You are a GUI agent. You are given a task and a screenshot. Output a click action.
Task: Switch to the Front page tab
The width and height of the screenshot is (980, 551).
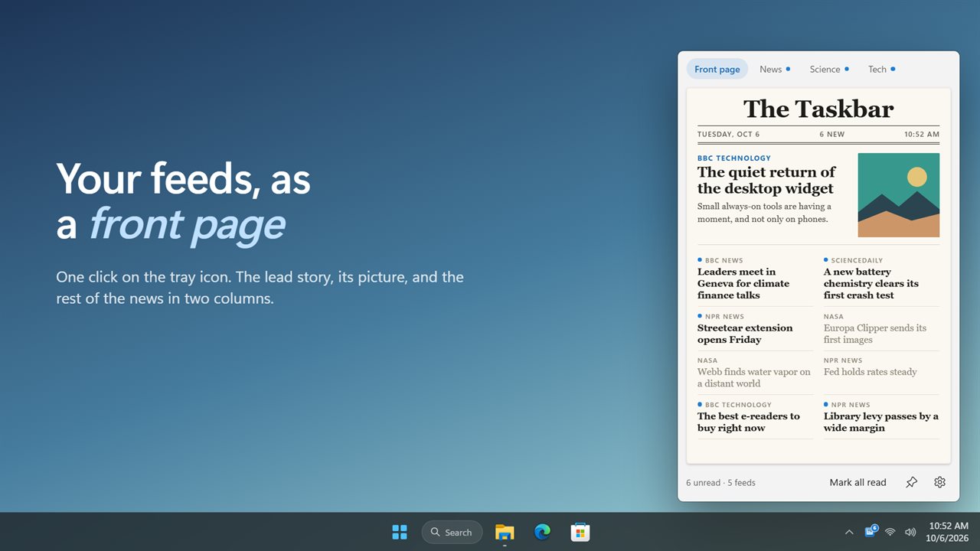[717, 69]
